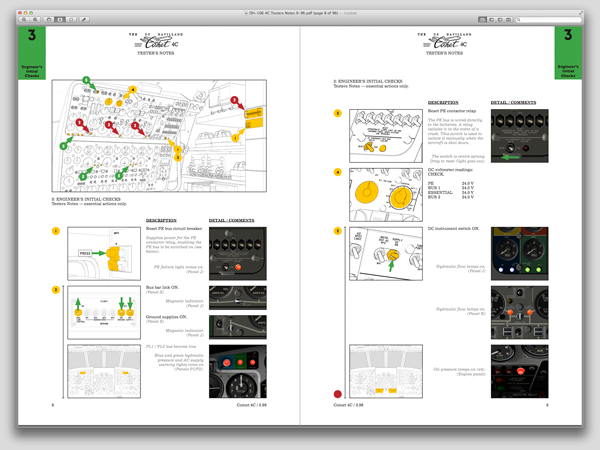Click the right page DETAIL / COMMENTS heading
The height and width of the screenshot is (450, 600).
click(514, 103)
